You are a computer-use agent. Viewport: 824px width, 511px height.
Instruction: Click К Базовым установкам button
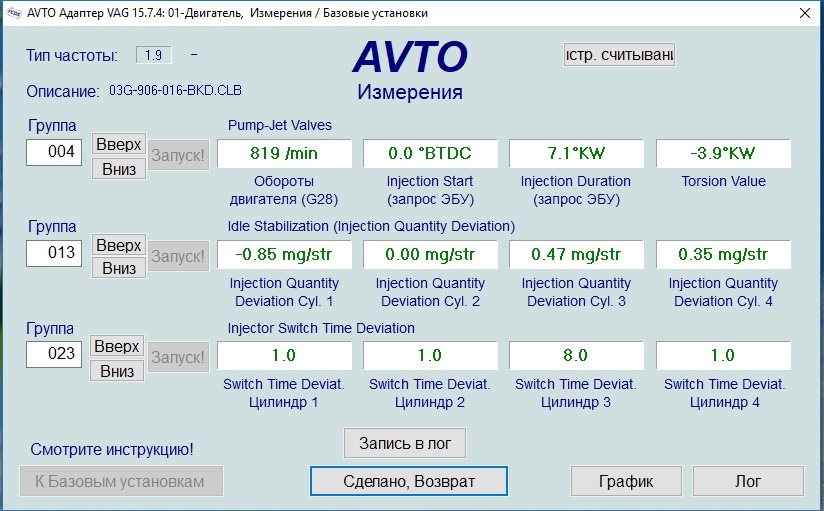[x=121, y=481]
